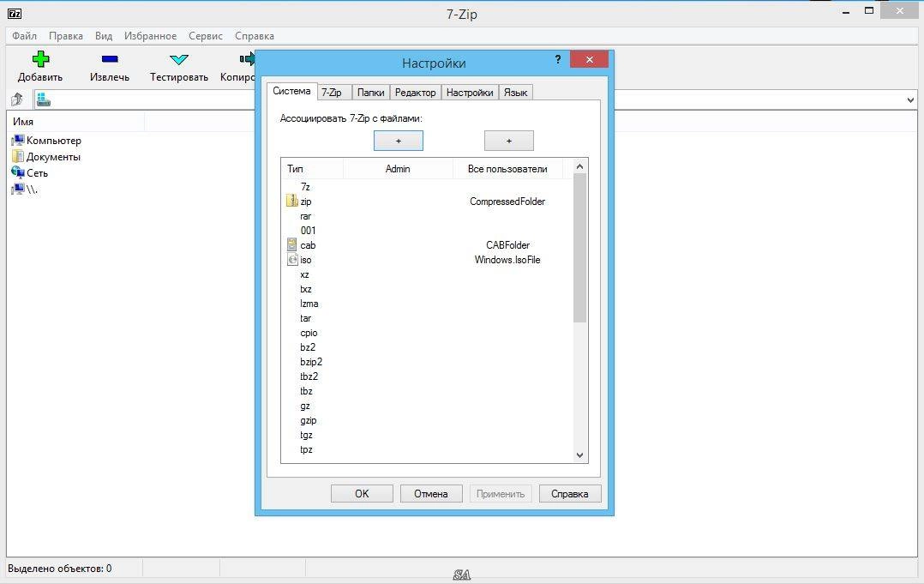The width and height of the screenshot is (924, 584).
Task: Open the Вид menu
Action: point(104,36)
